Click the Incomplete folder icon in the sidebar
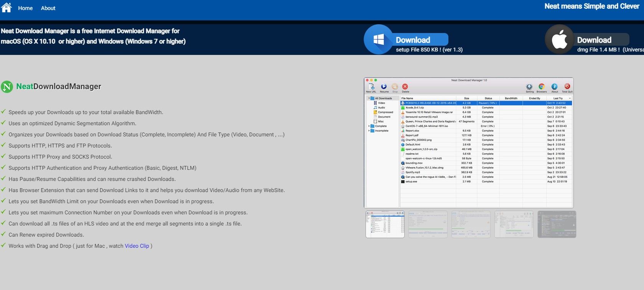This screenshot has width=644, height=290. pyautogui.click(x=372, y=131)
